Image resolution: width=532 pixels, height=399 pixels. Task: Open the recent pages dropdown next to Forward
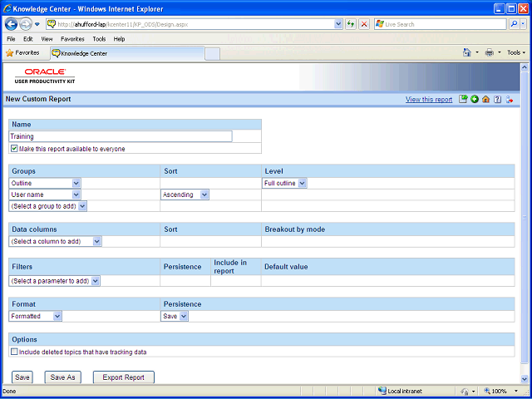[37, 24]
